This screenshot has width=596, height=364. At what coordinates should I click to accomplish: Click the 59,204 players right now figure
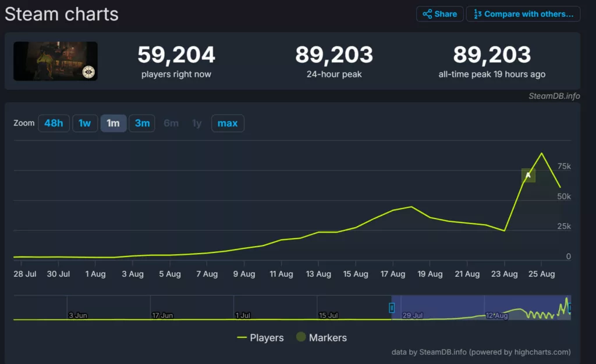(x=176, y=55)
